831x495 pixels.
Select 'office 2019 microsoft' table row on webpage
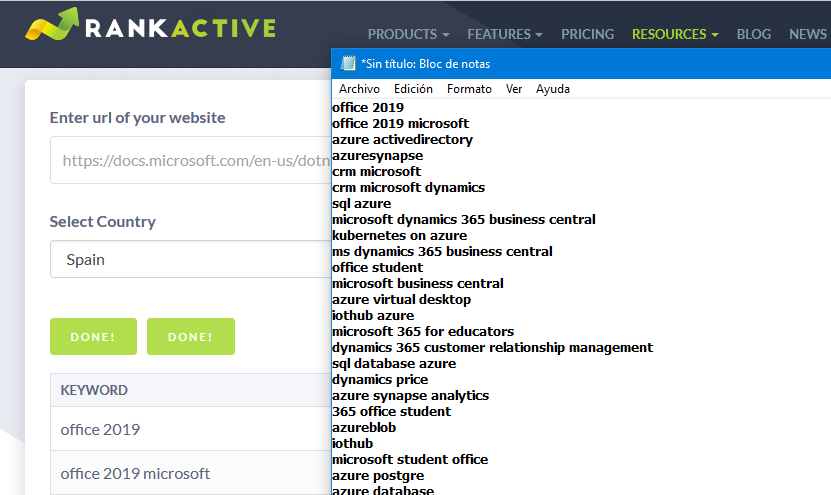(191, 473)
